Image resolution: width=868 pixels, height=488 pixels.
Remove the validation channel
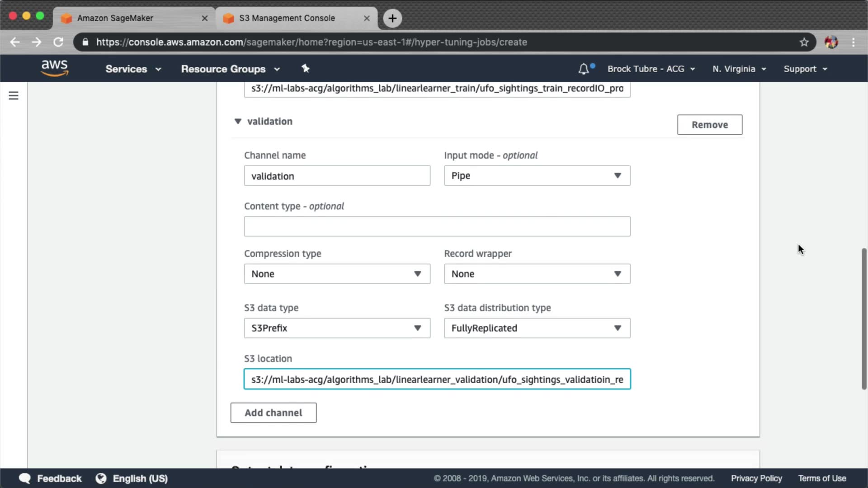coord(709,125)
